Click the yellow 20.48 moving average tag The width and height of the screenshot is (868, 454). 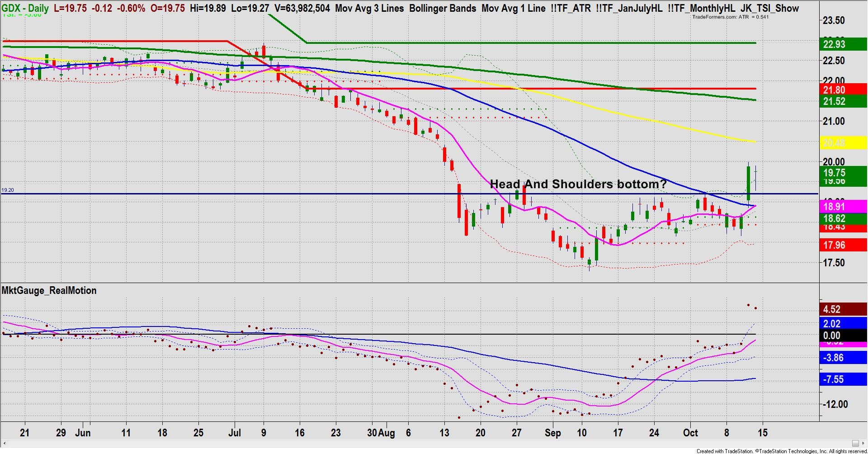[843, 143]
